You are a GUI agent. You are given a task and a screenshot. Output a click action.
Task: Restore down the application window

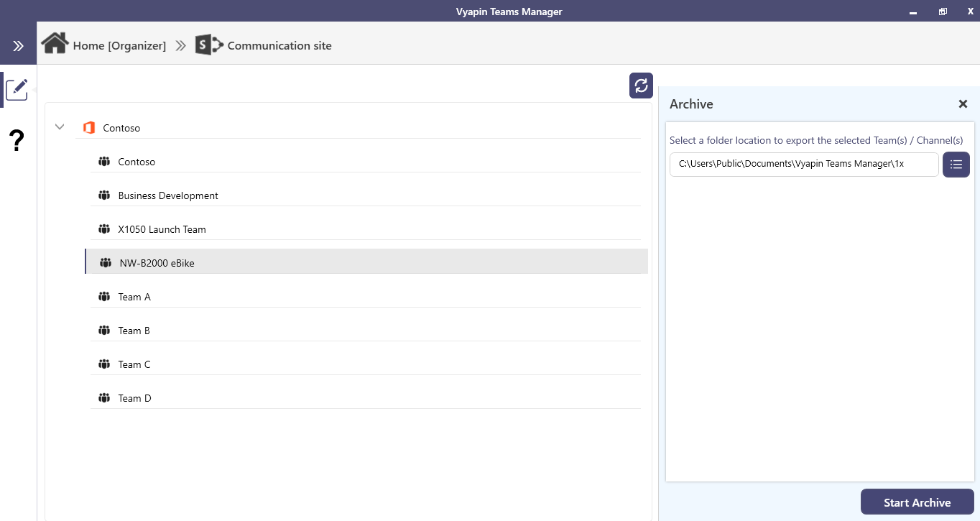[943, 11]
